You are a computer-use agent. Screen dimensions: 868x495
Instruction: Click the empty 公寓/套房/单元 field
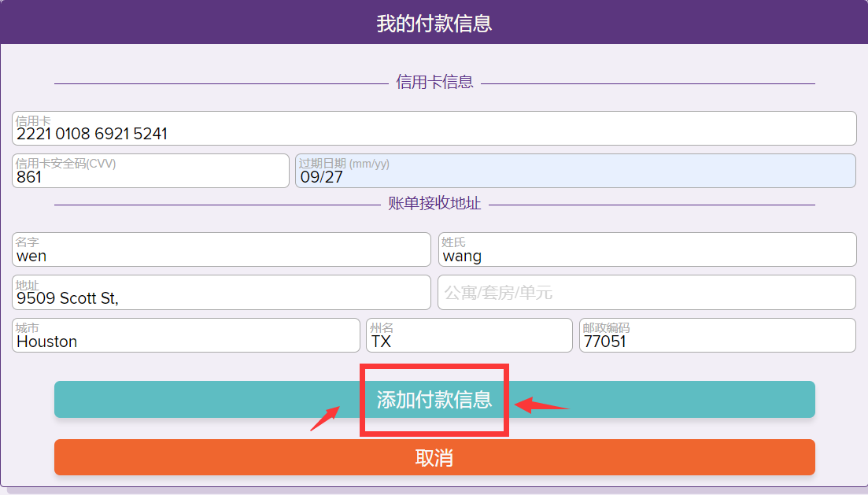(x=647, y=293)
